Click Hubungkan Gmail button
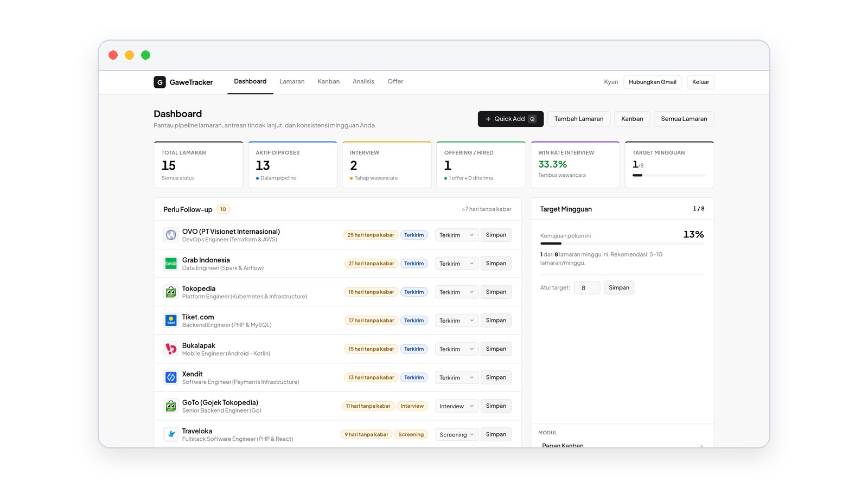The height and width of the screenshot is (488, 868). click(653, 82)
